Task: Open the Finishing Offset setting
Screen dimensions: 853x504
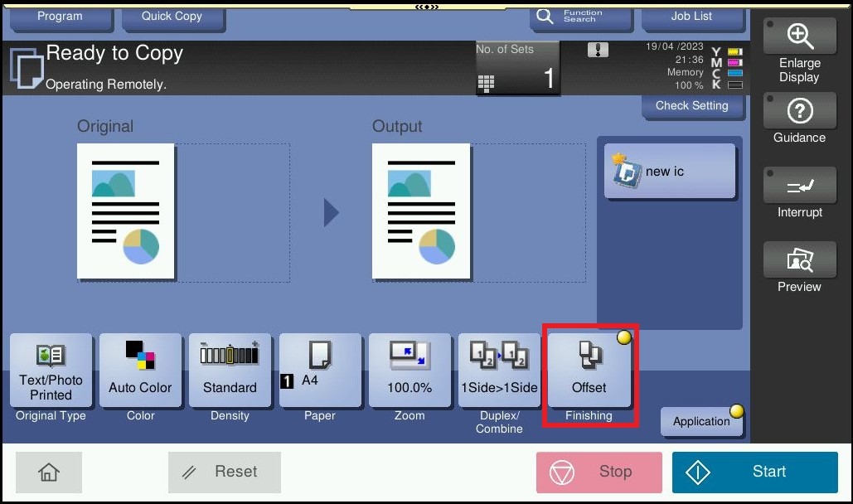Action: [589, 370]
